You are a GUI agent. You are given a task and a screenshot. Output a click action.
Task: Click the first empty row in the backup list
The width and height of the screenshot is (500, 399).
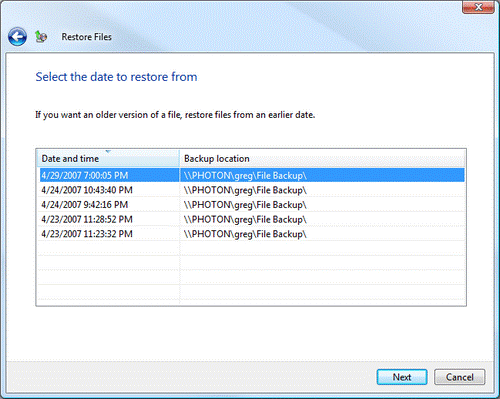(x=251, y=248)
